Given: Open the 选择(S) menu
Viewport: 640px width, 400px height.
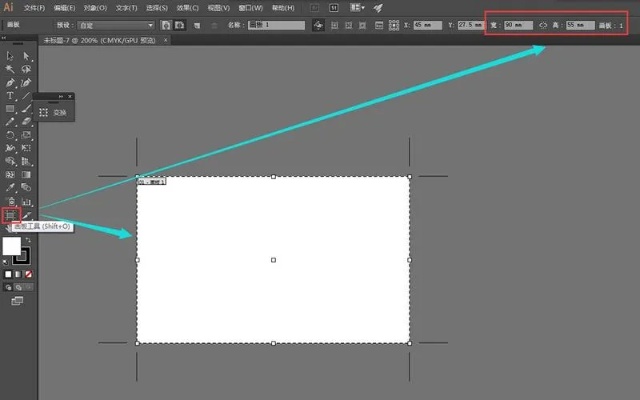Looking at the screenshot, I should click(x=157, y=8).
